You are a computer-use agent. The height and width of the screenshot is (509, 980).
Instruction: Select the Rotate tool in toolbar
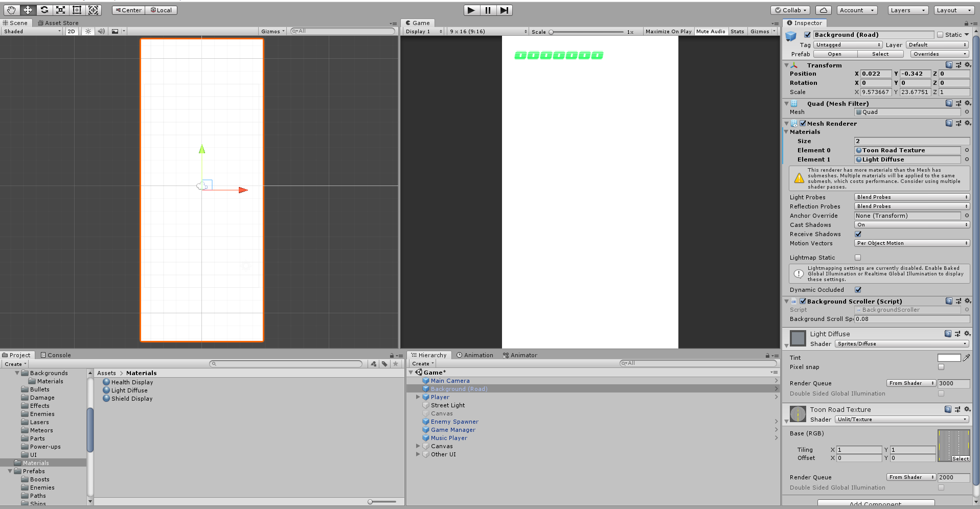(x=44, y=10)
